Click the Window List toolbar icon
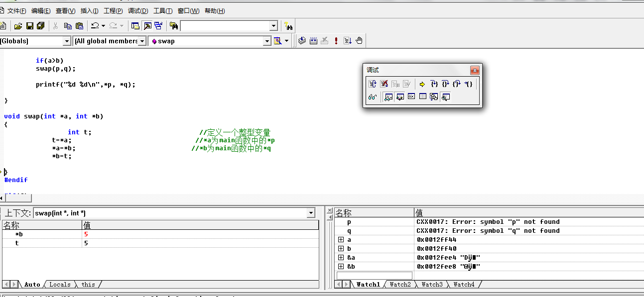 click(x=158, y=26)
